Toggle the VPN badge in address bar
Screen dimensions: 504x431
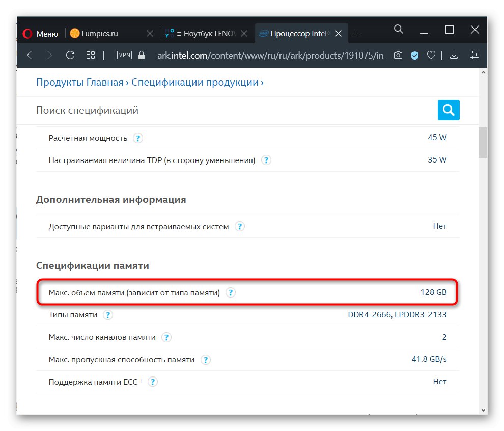point(124,55)
